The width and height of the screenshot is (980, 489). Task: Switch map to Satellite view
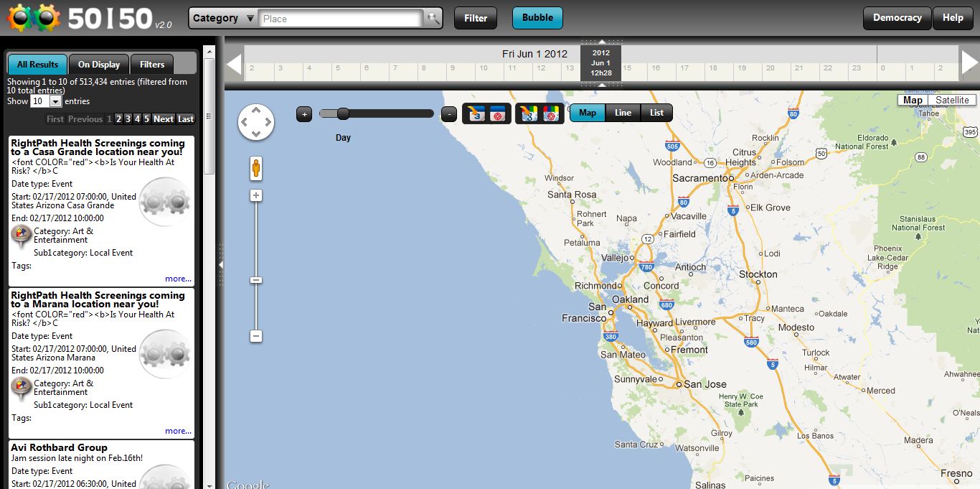[x=952, y=100]
